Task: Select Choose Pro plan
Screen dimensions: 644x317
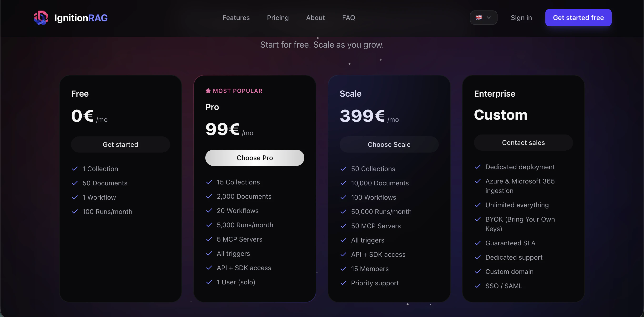Action: (x=255, y=158)
